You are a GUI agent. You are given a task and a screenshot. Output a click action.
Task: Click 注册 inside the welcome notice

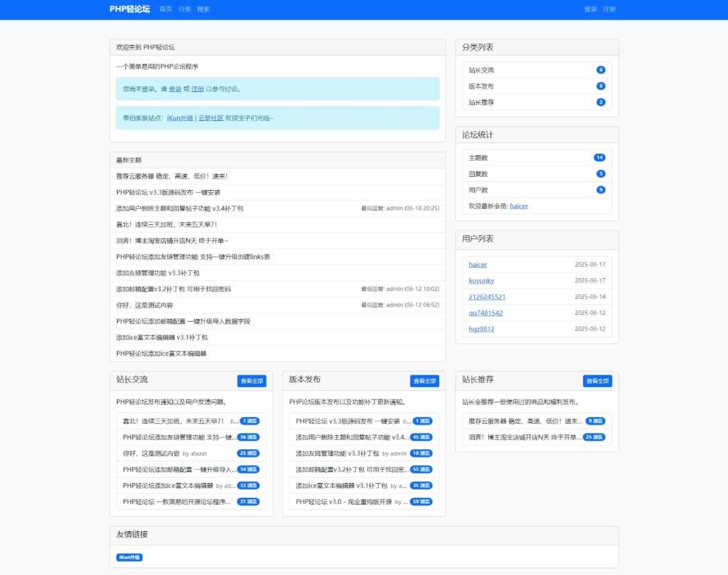[x=197, y=89]
